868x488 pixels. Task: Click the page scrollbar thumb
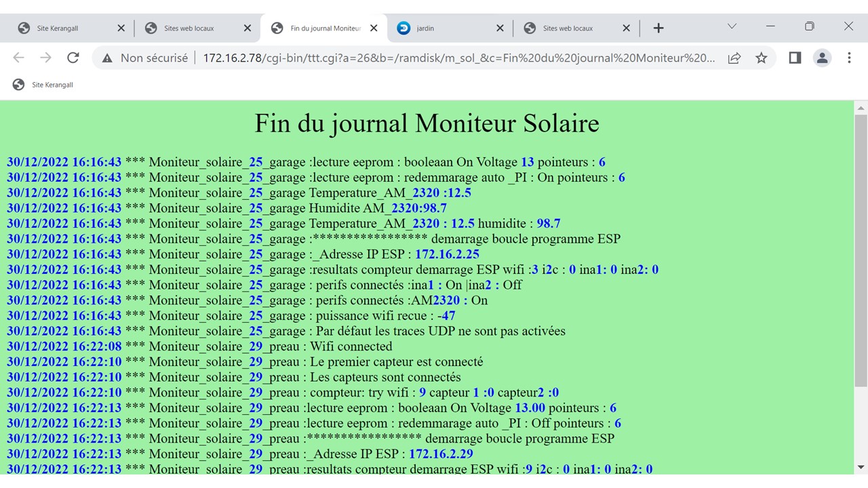861,250
